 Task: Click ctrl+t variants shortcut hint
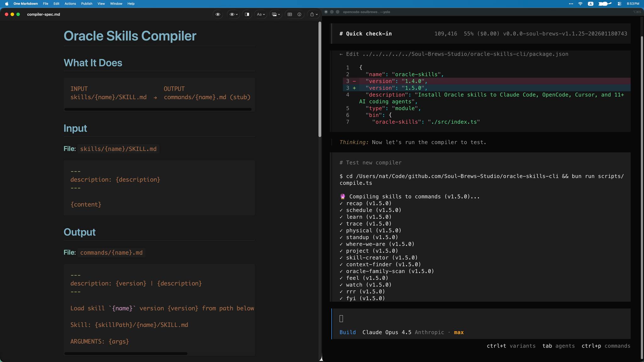click(x=511, y=346)
